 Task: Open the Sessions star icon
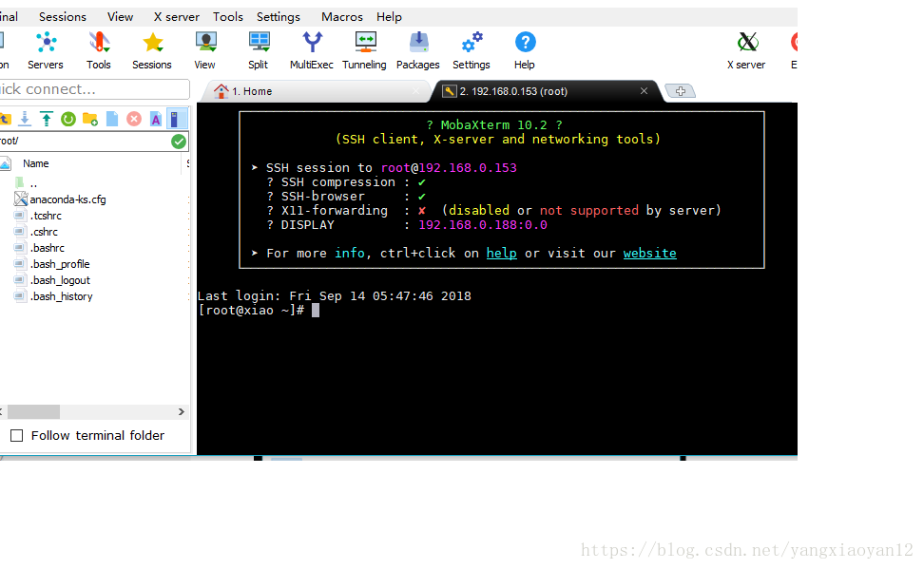[x=153, y=43]
